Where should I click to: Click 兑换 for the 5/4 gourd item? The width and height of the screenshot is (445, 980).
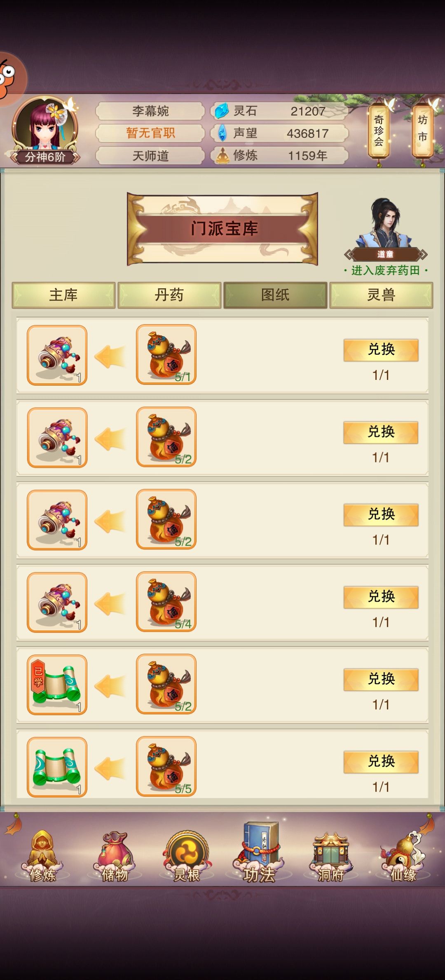coord(381,597)
